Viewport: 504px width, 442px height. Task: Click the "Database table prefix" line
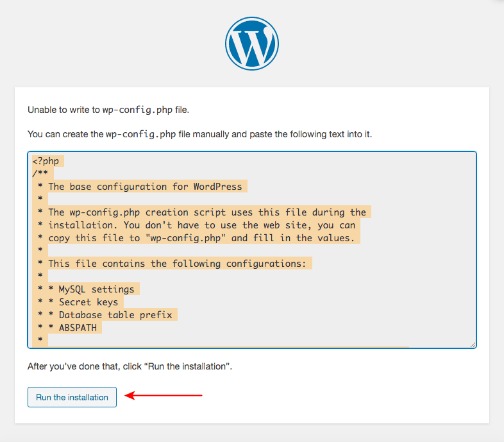click(115, 315)
